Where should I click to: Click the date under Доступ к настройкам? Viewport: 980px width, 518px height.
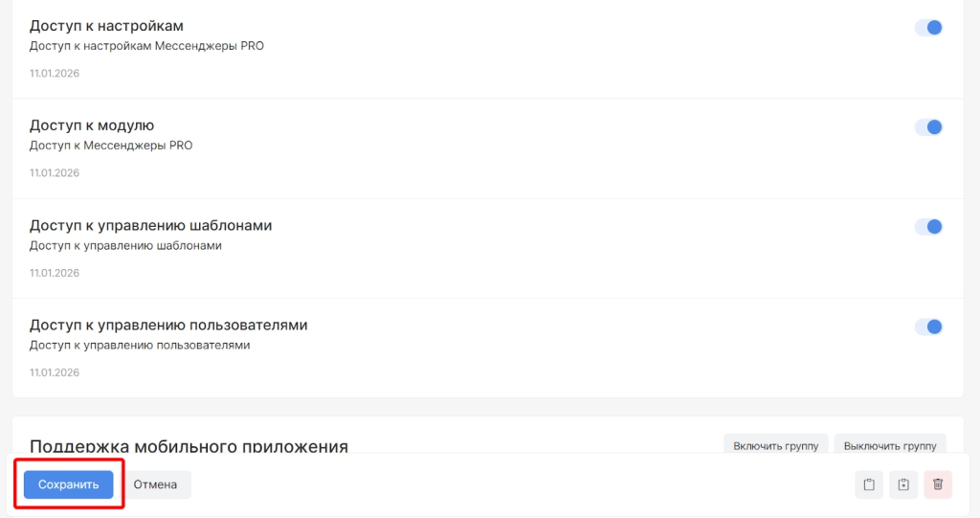pos(55,74)
